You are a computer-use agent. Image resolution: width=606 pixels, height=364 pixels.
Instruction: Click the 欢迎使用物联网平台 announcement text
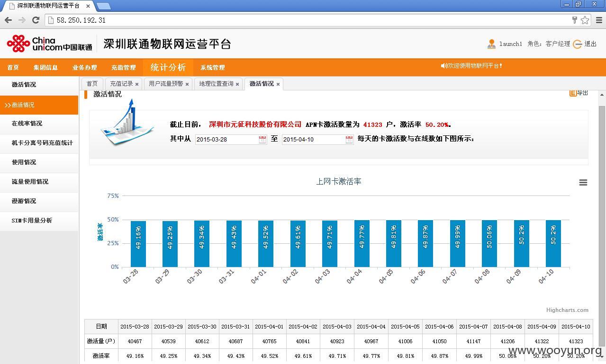pyautogui.click(x=475, y=66)
